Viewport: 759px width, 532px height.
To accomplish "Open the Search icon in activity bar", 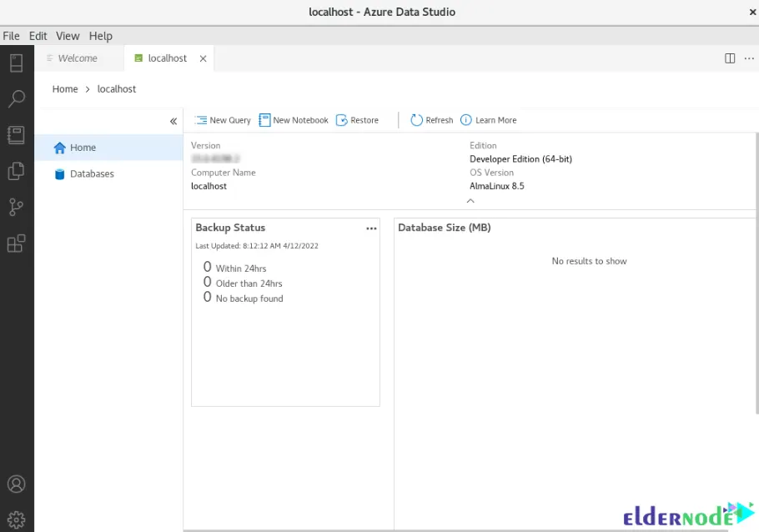I will (16, 99).
